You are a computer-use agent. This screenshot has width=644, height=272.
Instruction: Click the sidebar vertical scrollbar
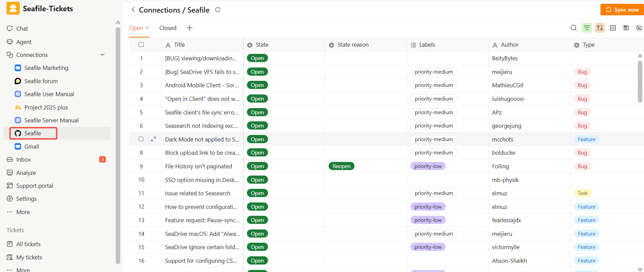118,145
